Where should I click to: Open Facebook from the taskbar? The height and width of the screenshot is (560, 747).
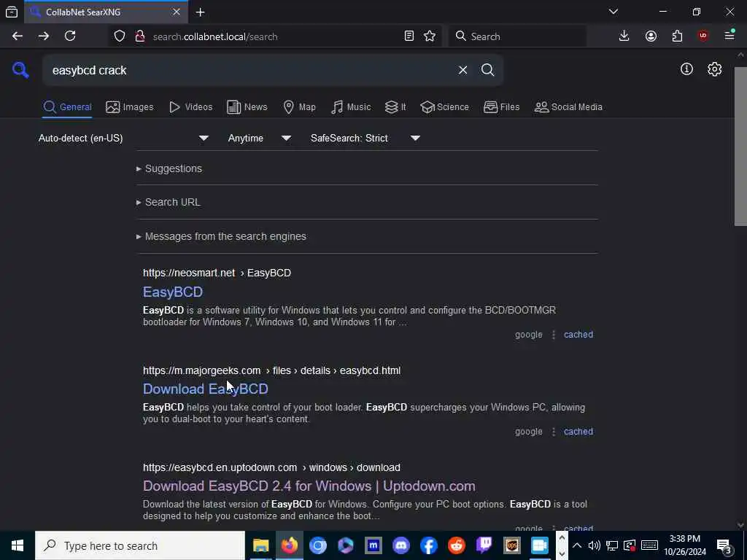coord(429,545)
